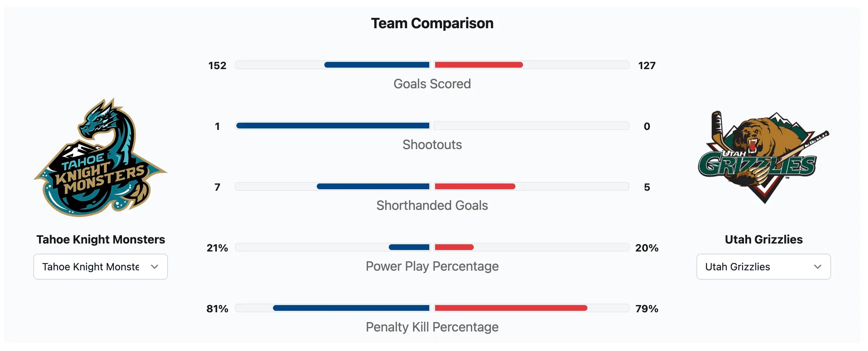Click the Penalty Kill Percentage label
Screen dimensions: 868x351
tap(432, 327)
